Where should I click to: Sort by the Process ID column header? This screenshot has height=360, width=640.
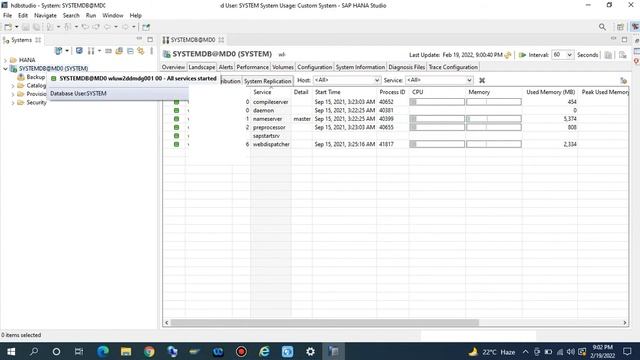392,92
